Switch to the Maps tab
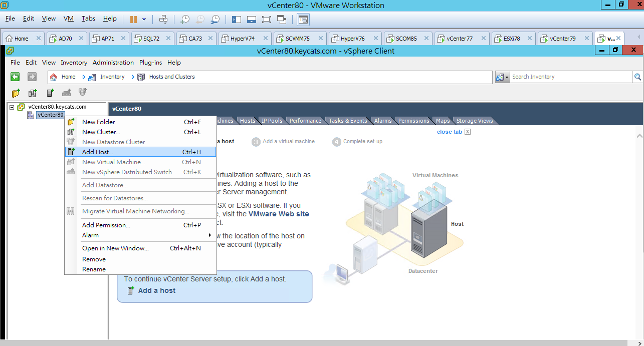 [443, 121]
